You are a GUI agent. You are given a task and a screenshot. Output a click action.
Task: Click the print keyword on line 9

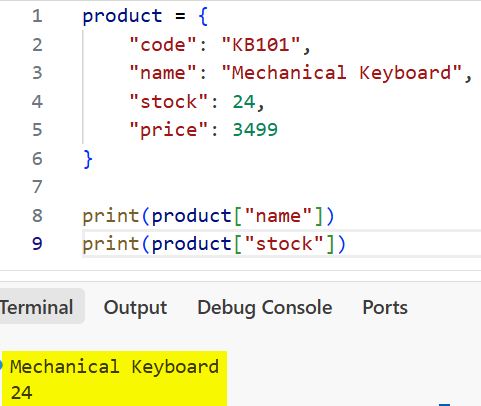111,245
